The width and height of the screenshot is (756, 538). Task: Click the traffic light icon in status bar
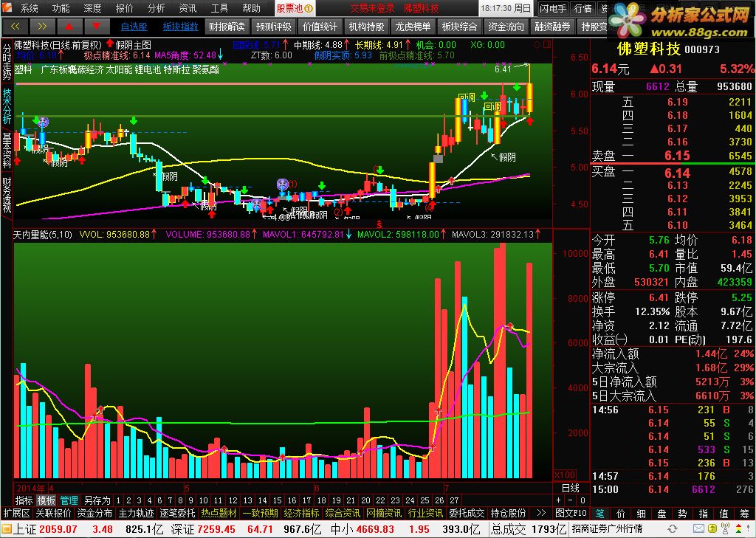[x=738, y=529]
